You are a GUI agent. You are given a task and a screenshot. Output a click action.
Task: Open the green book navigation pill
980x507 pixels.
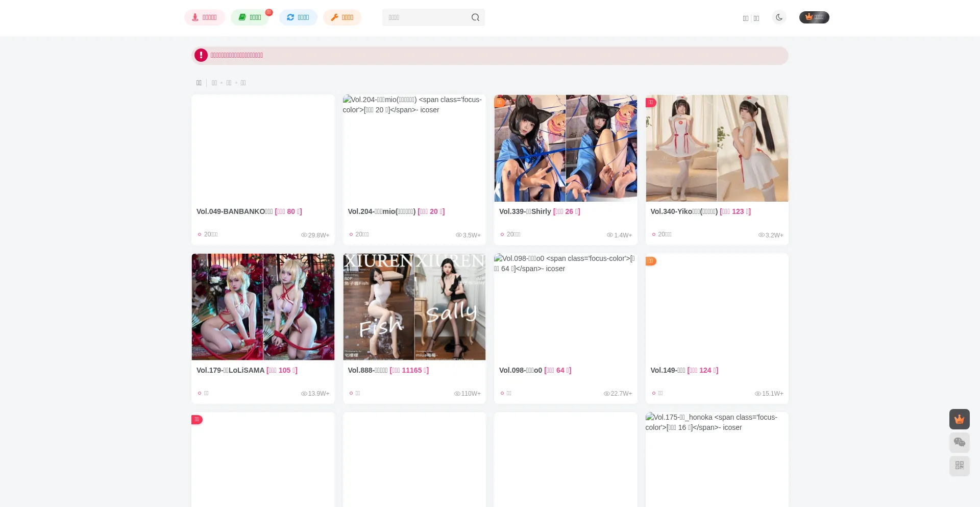point(250,17)
